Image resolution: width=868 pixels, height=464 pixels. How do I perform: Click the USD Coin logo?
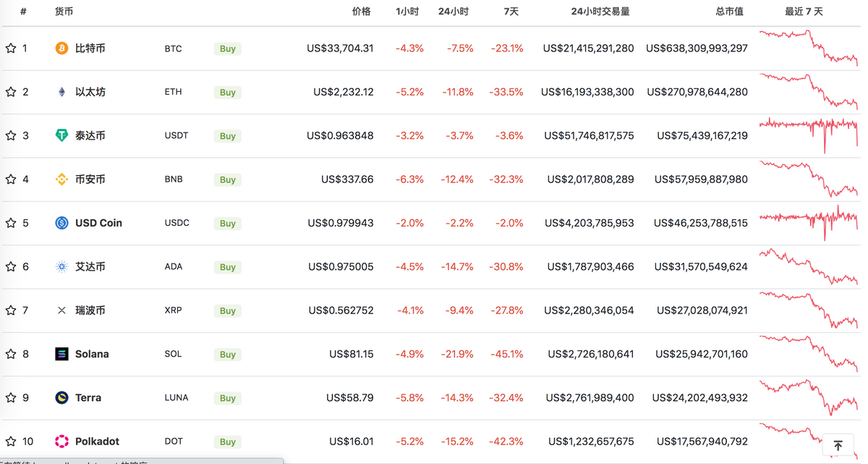pos(61,223)
